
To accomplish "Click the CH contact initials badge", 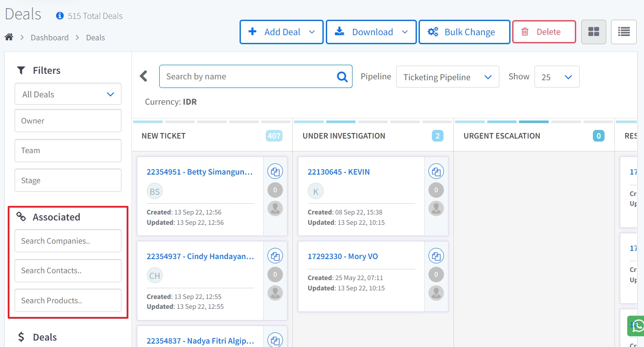I will [155, 276].
